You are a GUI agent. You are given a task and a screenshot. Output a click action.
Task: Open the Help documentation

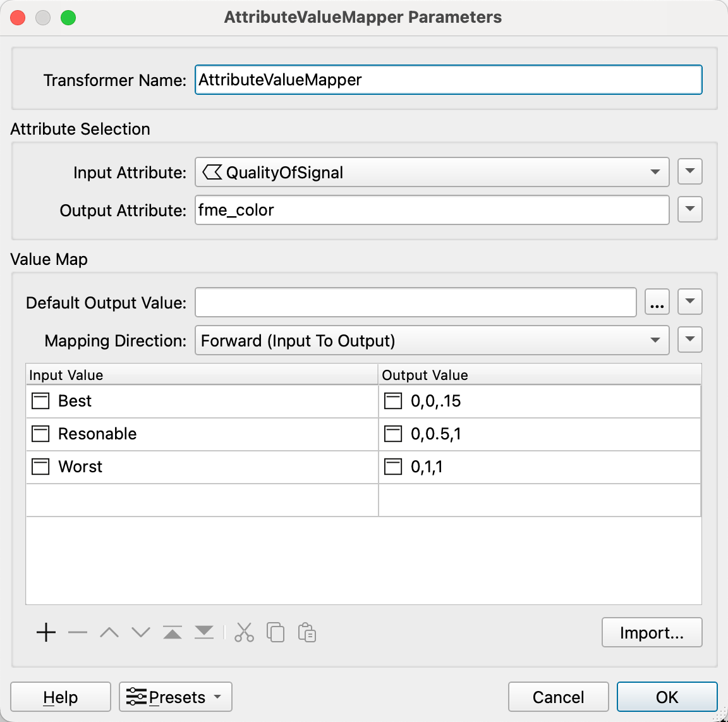pyautogui.click(x=61, y=697)
